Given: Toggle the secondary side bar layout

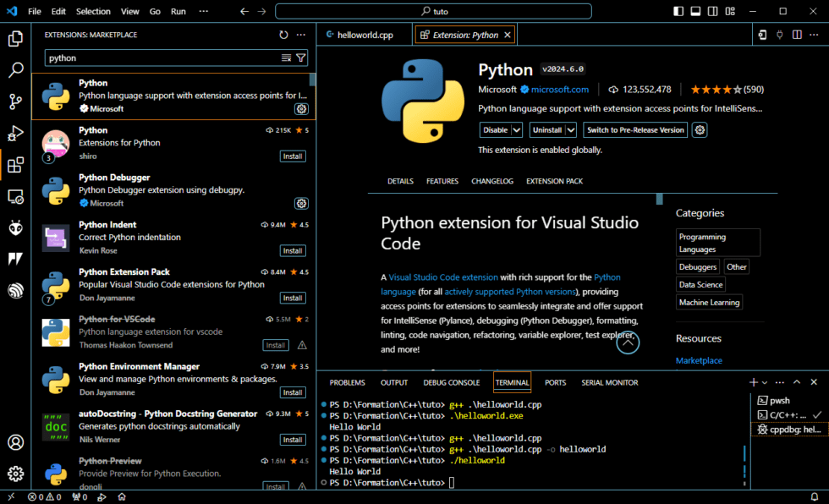Looking at the screenshot, I should 712,11.
